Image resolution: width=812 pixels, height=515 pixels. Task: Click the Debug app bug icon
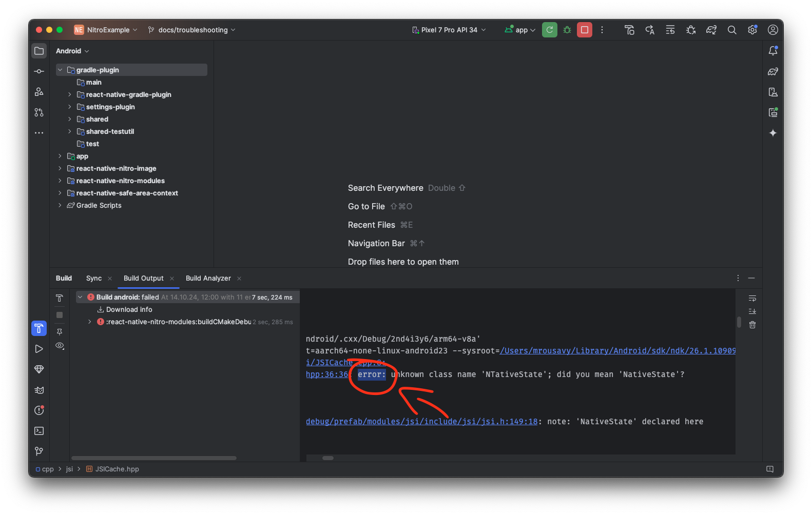coord(567,30)
